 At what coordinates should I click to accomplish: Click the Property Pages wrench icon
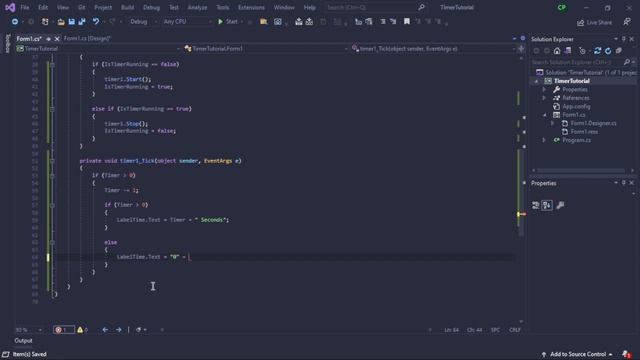pyautogui.click(x=560, y=205)
